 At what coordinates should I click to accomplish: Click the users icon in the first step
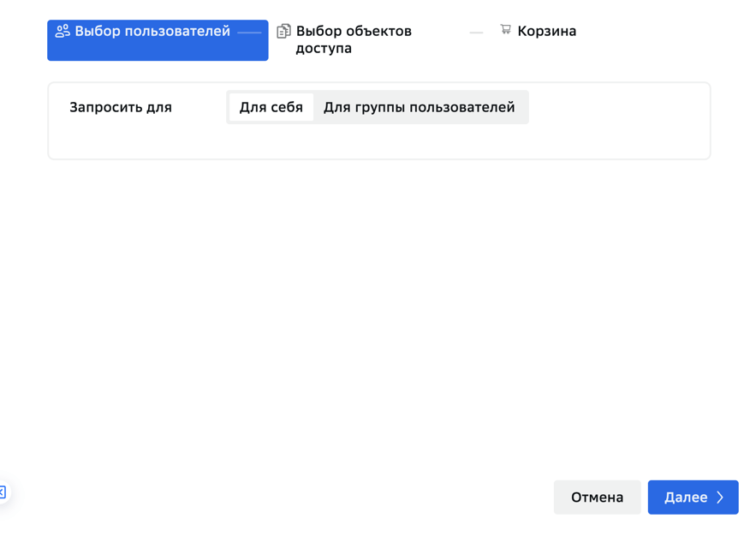[x=63, y=32]
